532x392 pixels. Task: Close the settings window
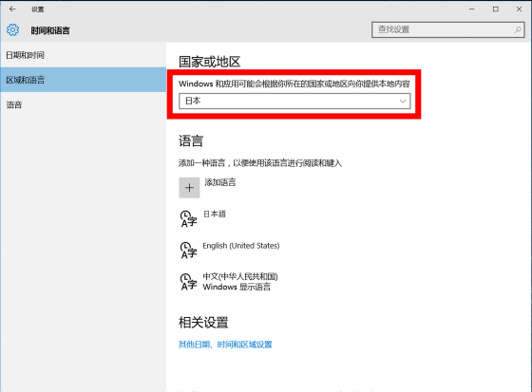pyautogui.click(x=519, y=9)
